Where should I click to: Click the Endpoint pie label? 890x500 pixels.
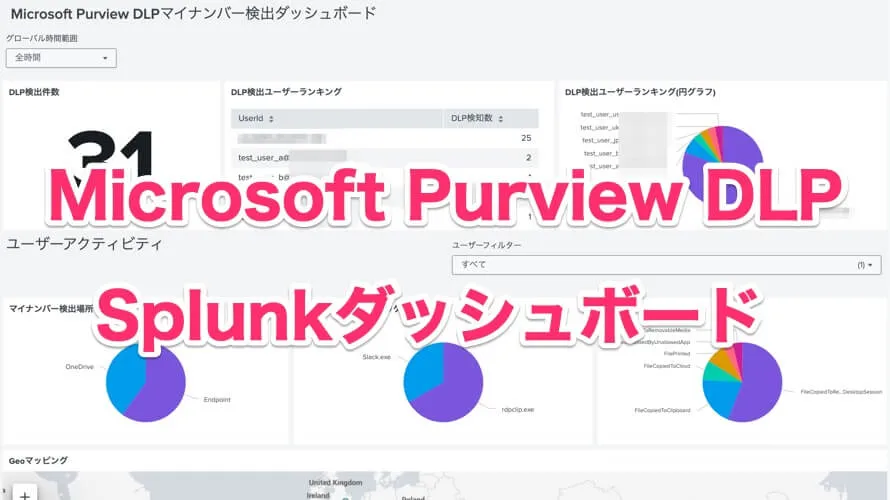(217, 400)
